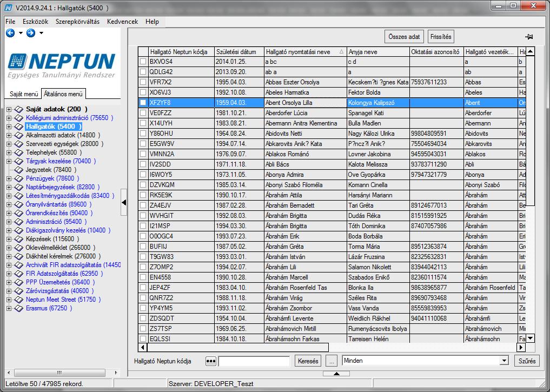Click the Összes adat button
The height and width of the screenshot is (392, 550).
[404, 37]
